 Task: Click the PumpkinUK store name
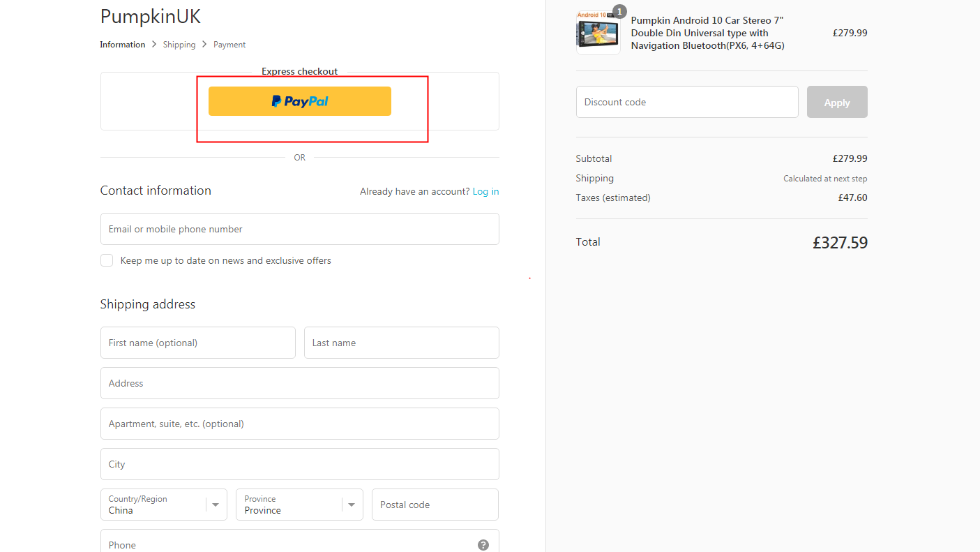(x=151, y=16)
